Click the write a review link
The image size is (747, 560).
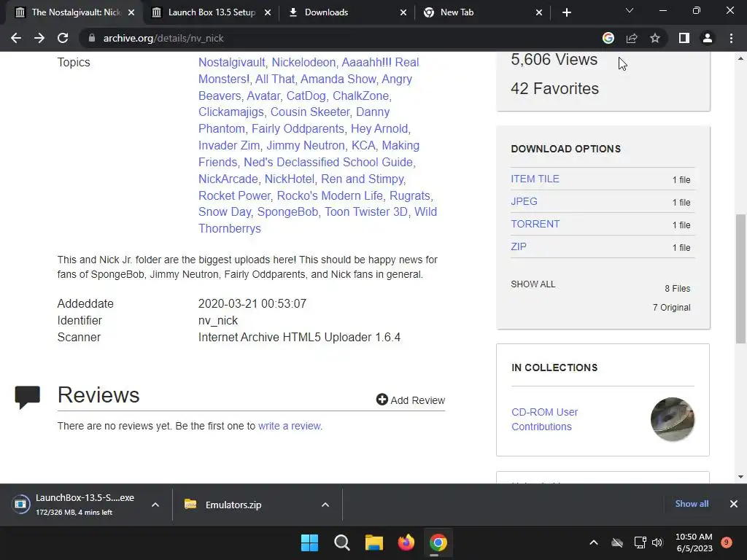pos(290,426)
